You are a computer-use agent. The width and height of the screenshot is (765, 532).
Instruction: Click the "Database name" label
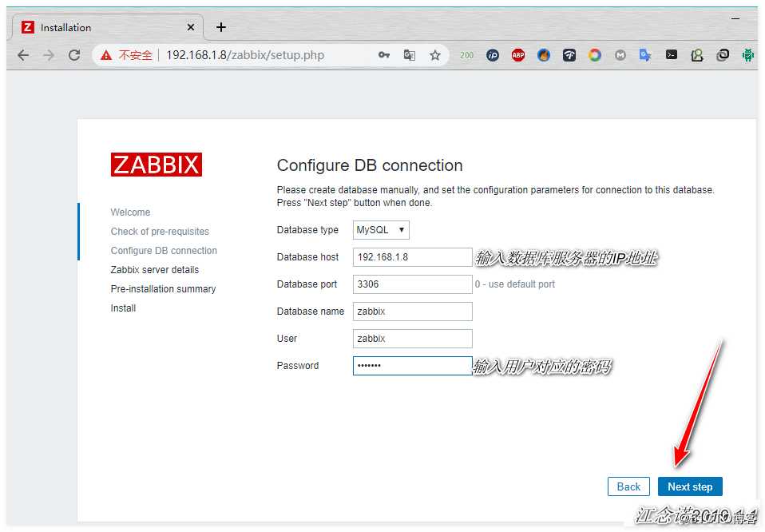click(x=311, y=312)
